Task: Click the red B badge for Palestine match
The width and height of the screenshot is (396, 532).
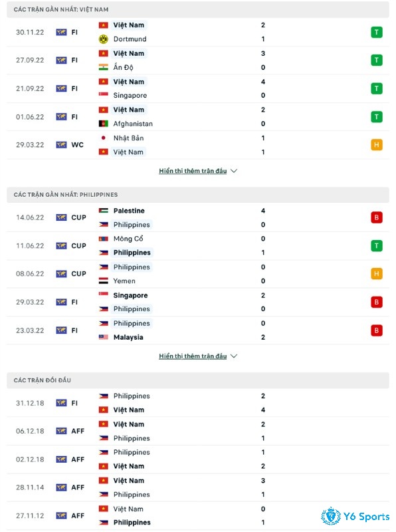Action: coord(376,217)
